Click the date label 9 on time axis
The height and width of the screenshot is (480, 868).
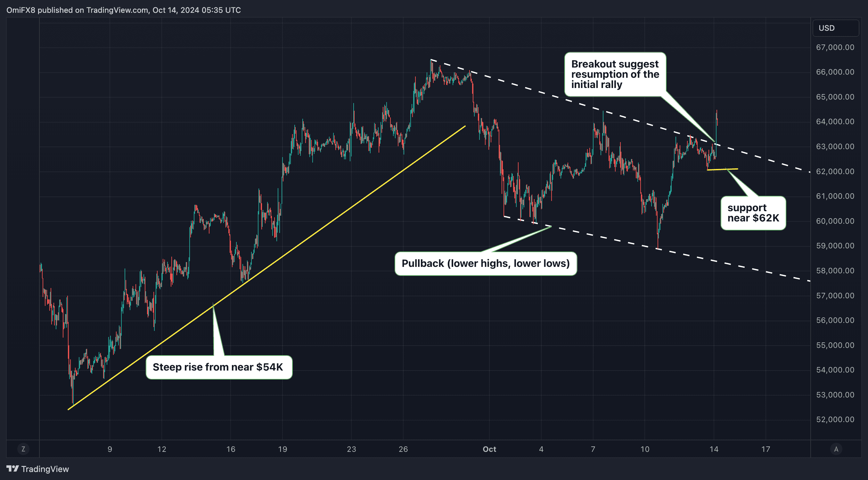point(110,449)
